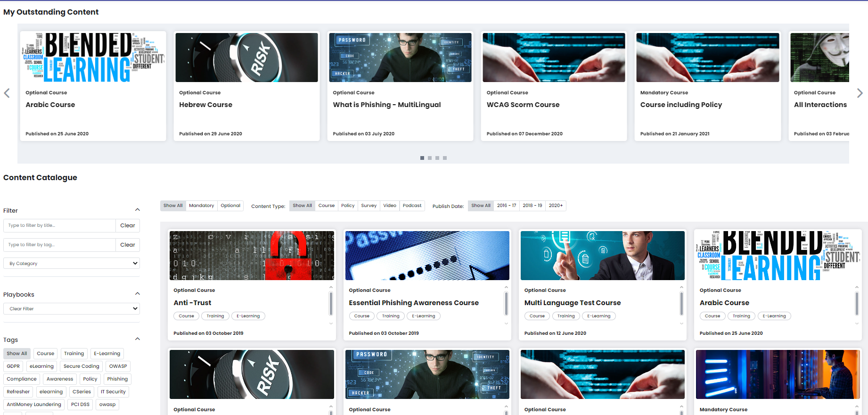
Task: Filter content type by Video
Action: tap(390, 206)
